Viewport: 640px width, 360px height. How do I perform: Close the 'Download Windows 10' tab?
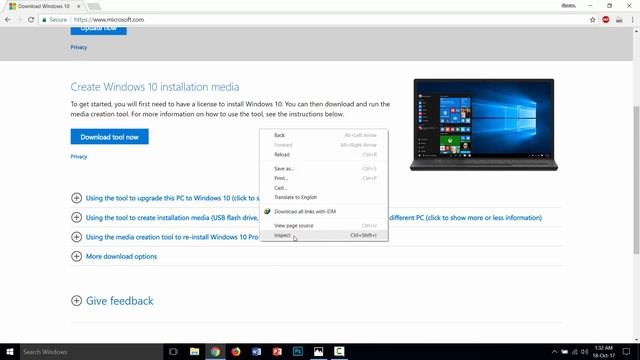pyautogui.click(x=79, y=6)
